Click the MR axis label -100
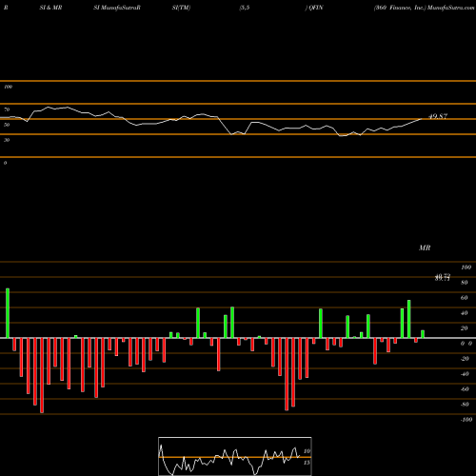The width and height of the screenshot is (476, 476). 466,420
